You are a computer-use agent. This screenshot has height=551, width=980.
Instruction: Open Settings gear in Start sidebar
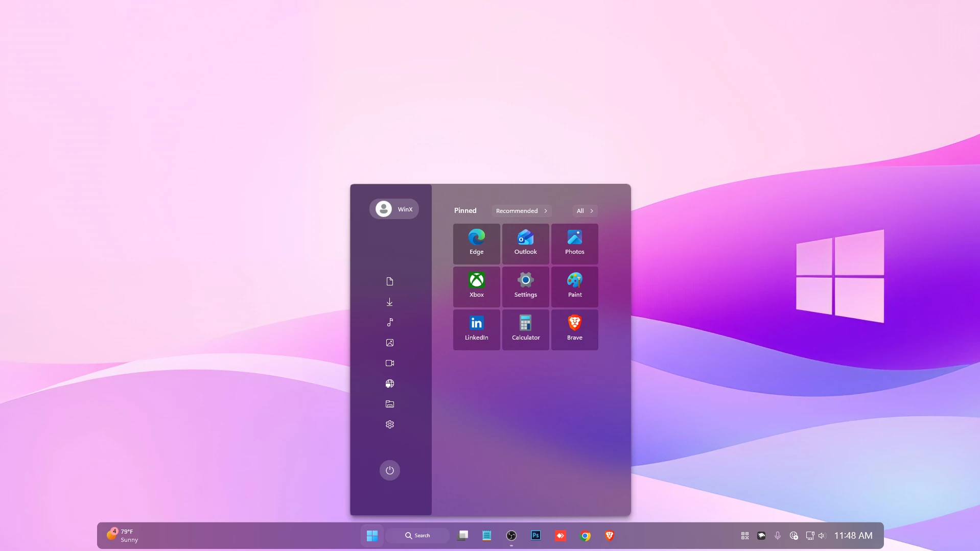(390, 424)
